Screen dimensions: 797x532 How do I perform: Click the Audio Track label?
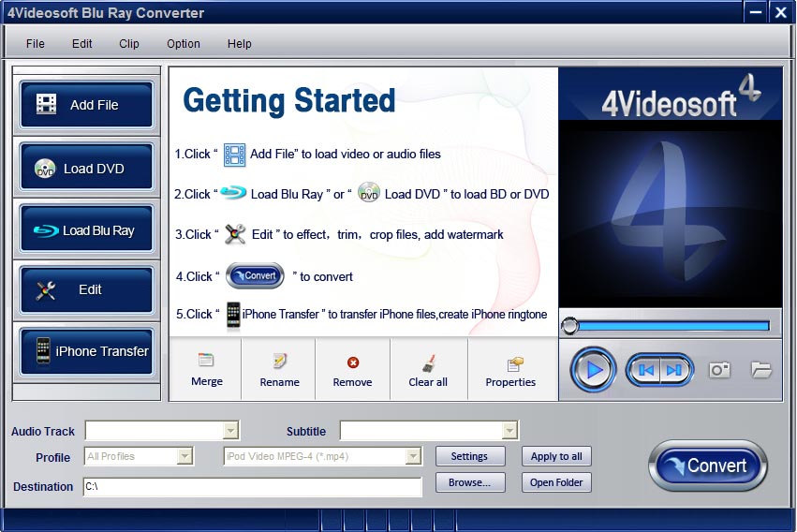(43, 432)
